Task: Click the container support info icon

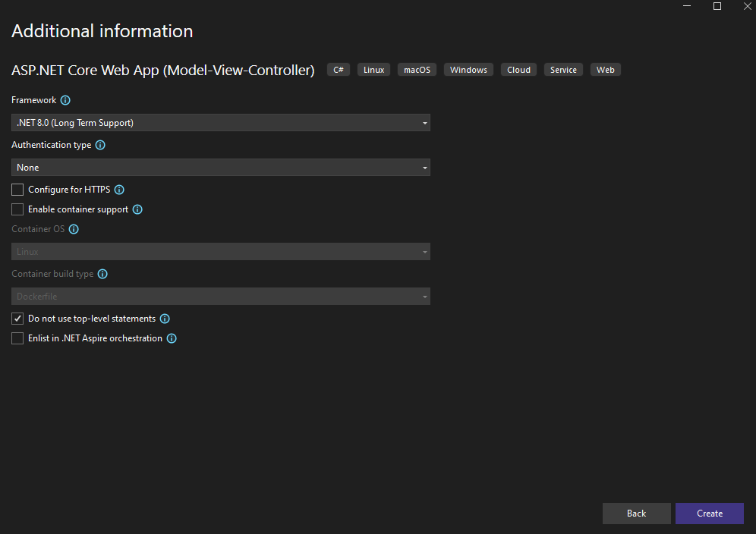Action: [137, 209]
